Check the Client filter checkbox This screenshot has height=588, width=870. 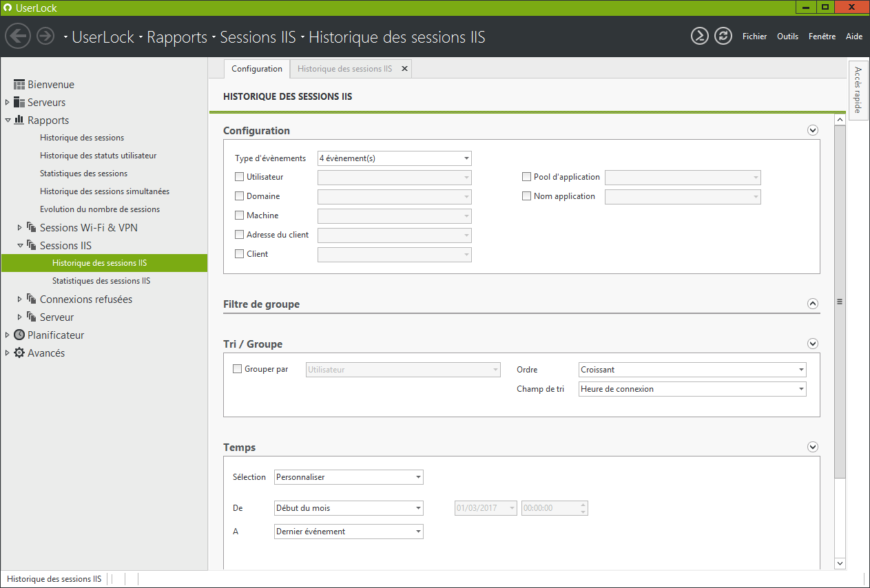pyautogui.click(x=240, y=254)
